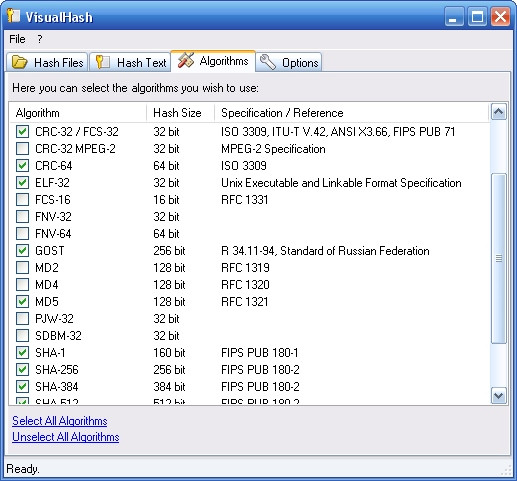Click 'FIPS PUB 180-1' reference text

pos(260,353)
